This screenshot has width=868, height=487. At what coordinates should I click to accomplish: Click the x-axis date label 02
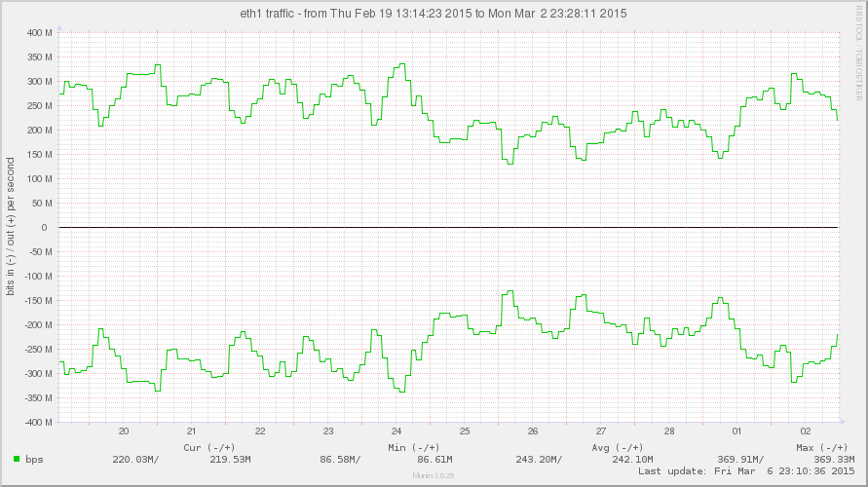(x=806, y=431)
